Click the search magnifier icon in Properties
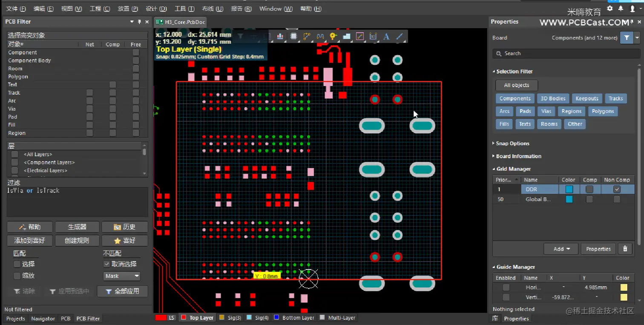The height and width of the screenshot is (325, 644). click(499, 53)
